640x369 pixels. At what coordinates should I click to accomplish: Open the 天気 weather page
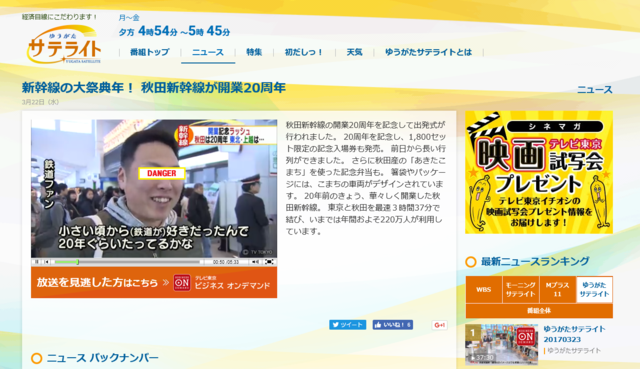click(x=354, y=52)
